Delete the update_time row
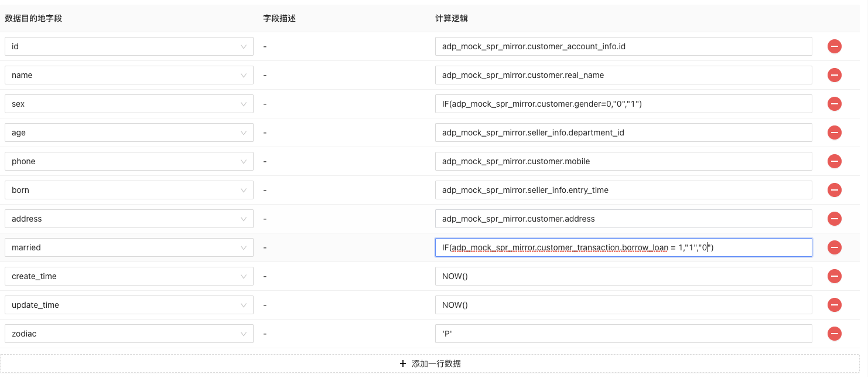The image size is (868, 377). click(834, 305)
